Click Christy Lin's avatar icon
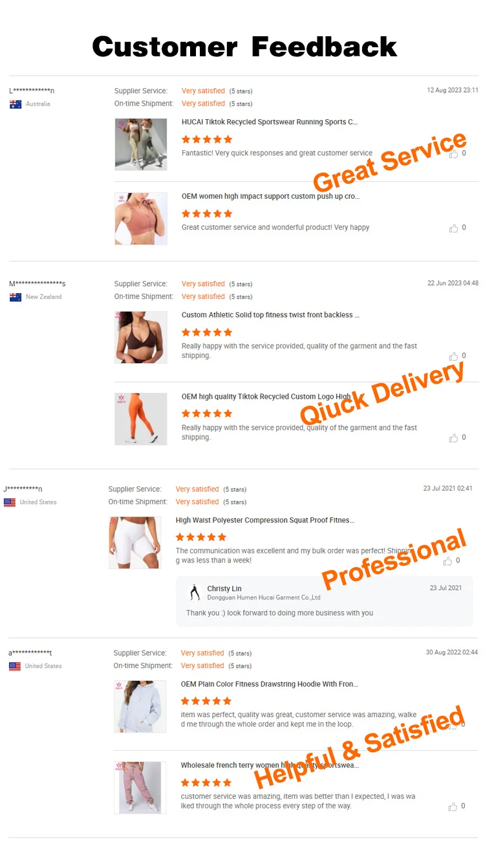 click(x=194, y=592)
